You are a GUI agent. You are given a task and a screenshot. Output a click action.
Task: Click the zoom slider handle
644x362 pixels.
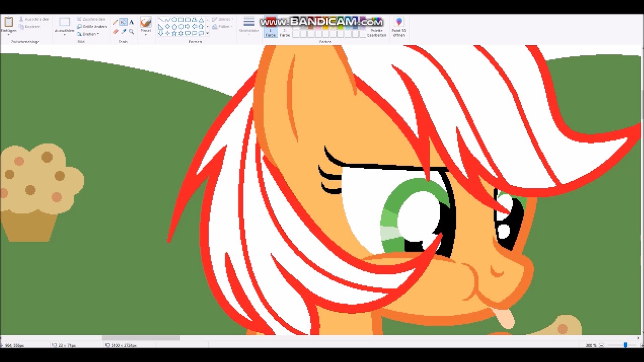625,345
